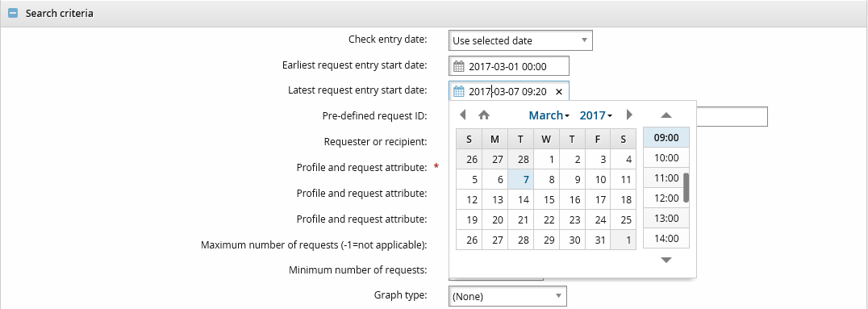Go to the previous month
Screen dimensions: 868x309
(x=463, y=115)
